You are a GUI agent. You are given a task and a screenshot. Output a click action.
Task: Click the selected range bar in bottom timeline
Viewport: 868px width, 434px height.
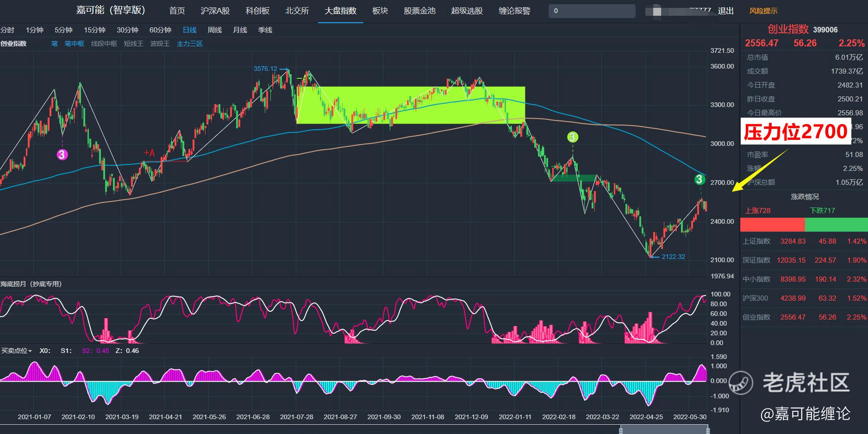click(x=664, y=429)
